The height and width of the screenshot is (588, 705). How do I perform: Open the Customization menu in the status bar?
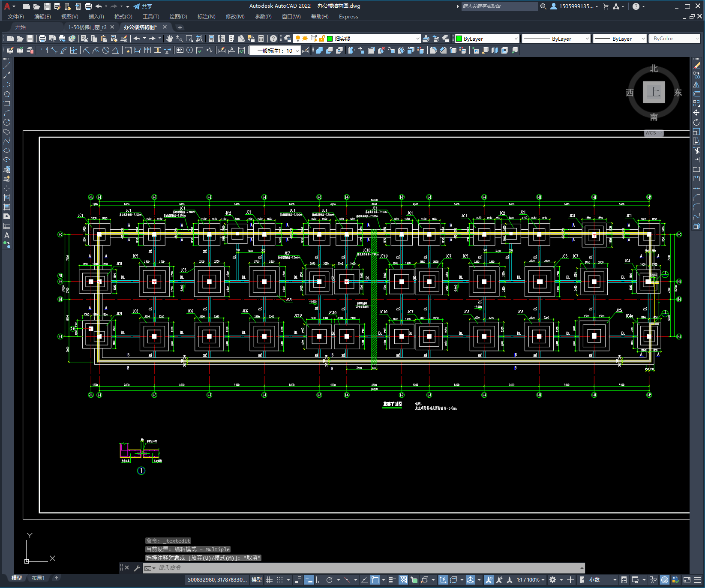[698, 580]
